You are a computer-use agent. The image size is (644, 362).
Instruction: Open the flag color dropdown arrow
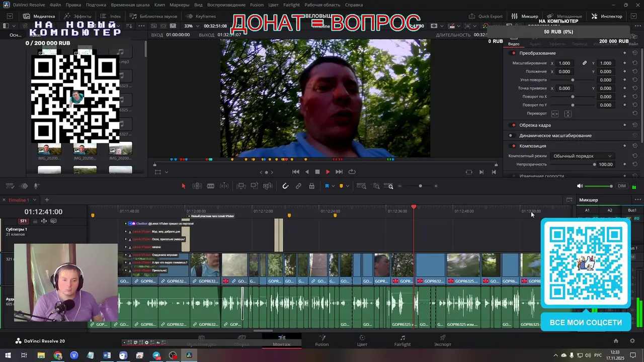coord(333,187)
